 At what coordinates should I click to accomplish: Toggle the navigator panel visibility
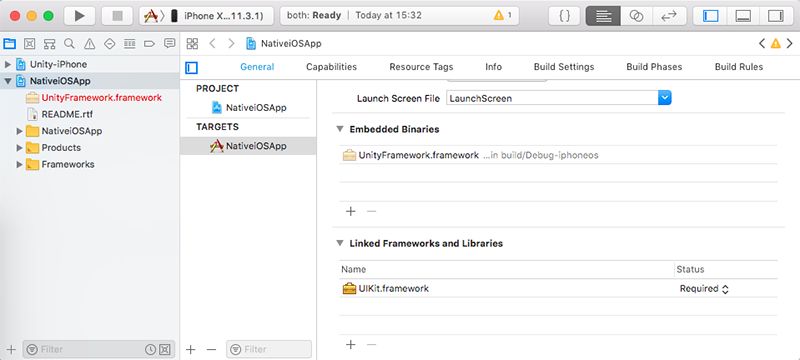[711, 16]
